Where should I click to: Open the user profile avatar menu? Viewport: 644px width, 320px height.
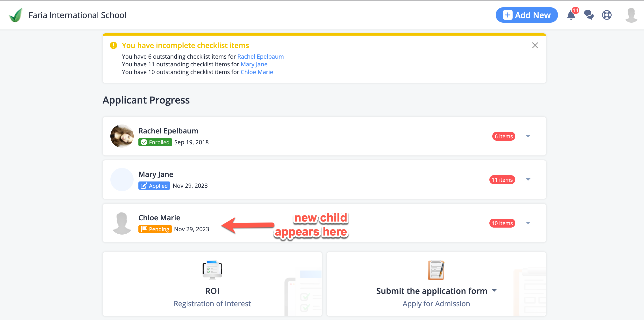pos(631,15)
